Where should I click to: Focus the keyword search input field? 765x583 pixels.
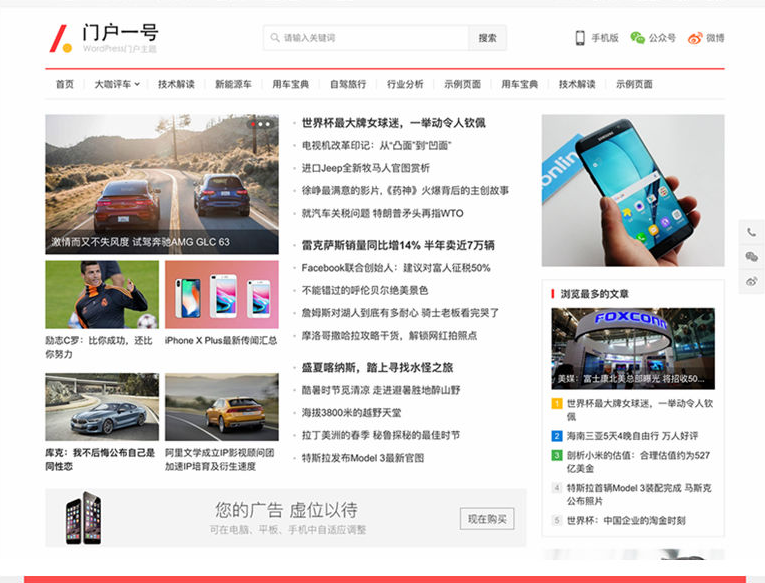point(366,38)
